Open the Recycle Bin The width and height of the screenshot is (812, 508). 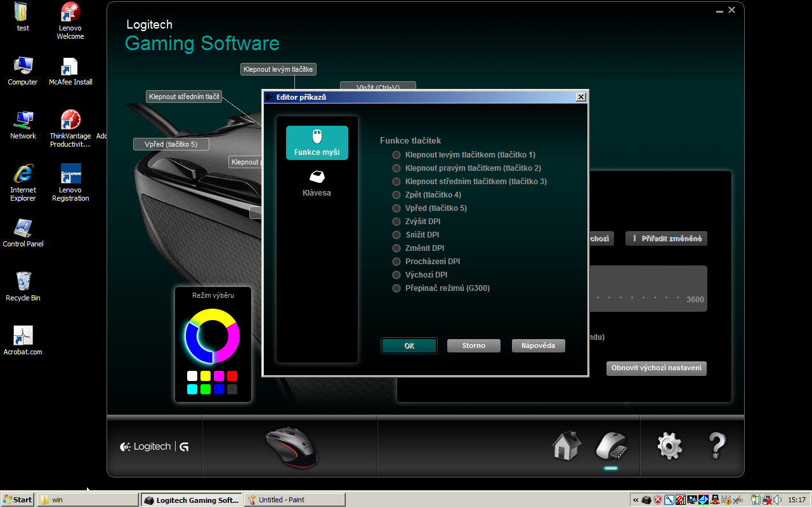pos(23,287)
